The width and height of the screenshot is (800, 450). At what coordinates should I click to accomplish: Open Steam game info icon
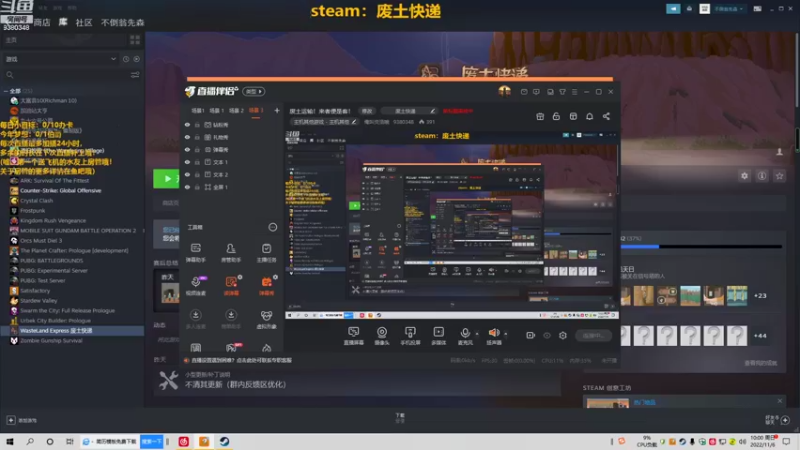pyautogui.click(x=762, y=176)
